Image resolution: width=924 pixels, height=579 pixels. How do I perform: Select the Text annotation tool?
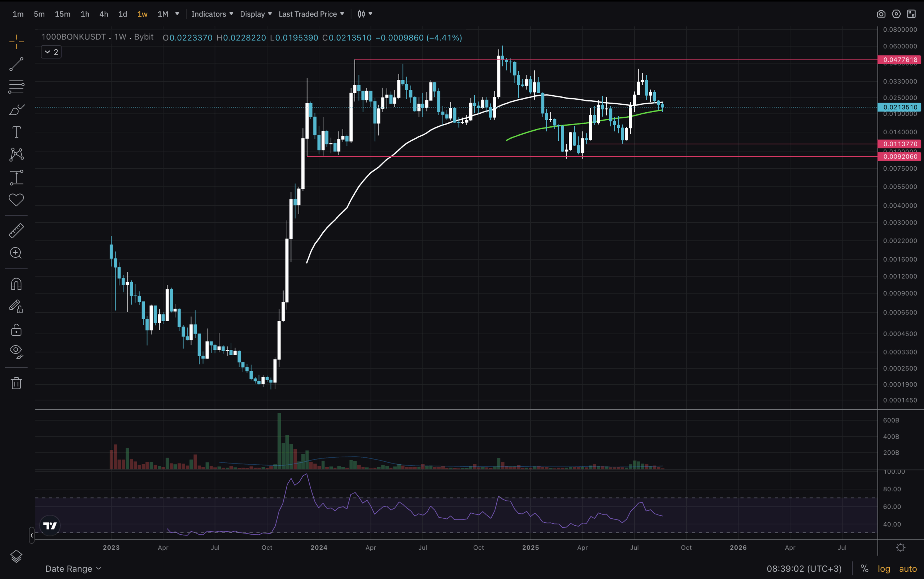(16, 132)
